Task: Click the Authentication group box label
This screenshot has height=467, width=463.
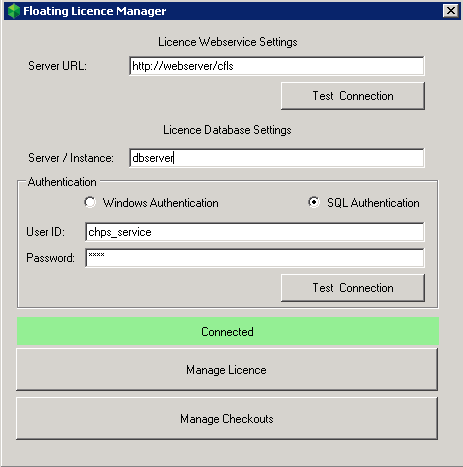Action: 62,182
